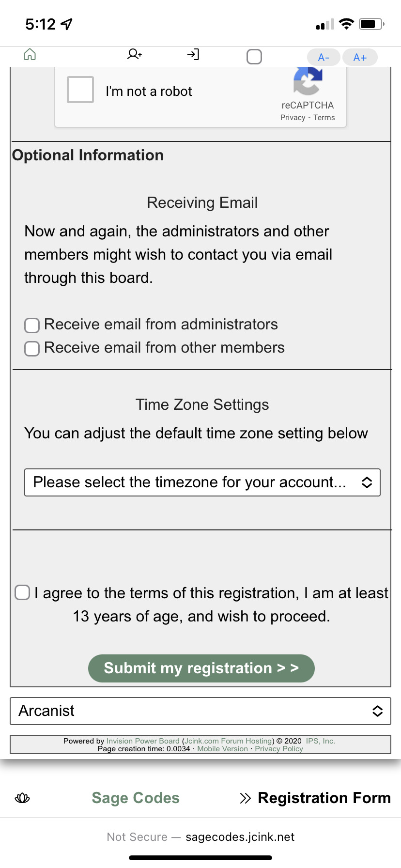Enable Receive email from administrators
401x868 pixels.
point(32,325)
